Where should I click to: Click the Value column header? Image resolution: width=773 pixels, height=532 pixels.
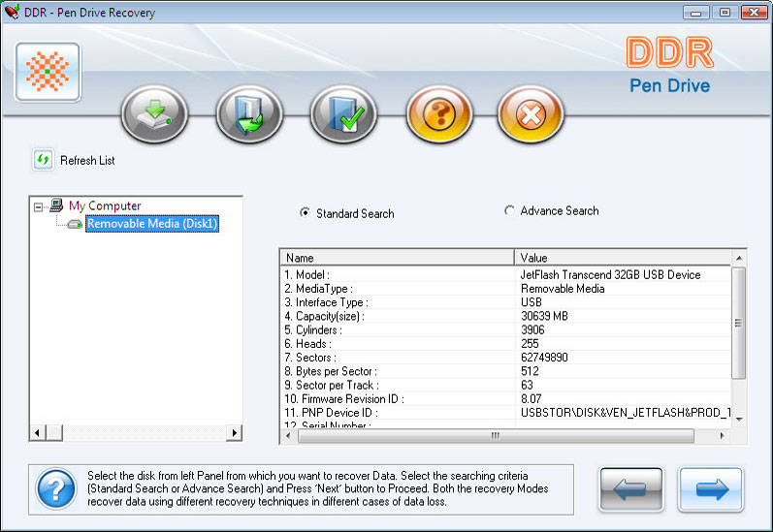(623, 258)
